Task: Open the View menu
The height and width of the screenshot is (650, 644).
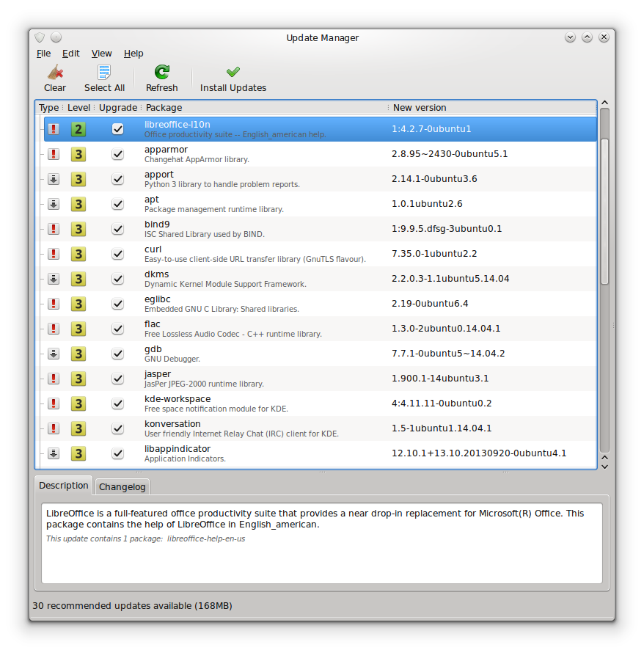Action: point(101,54)
